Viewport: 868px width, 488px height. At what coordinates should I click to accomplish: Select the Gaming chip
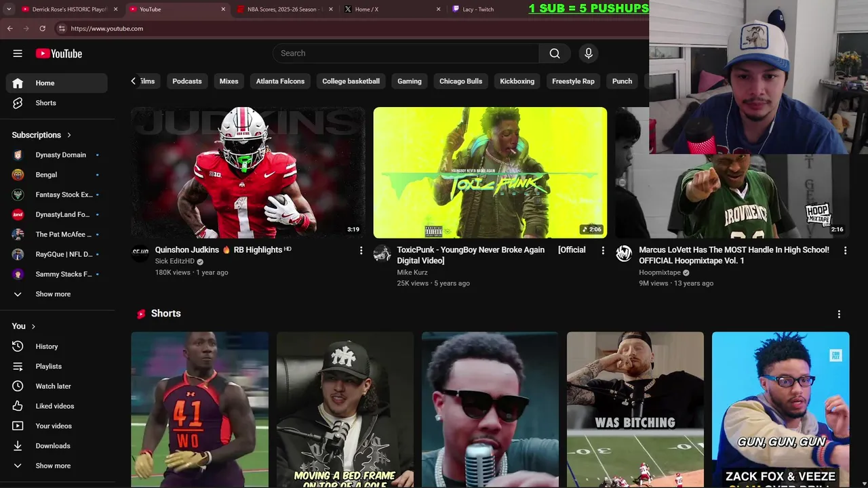tap(410, 81)
